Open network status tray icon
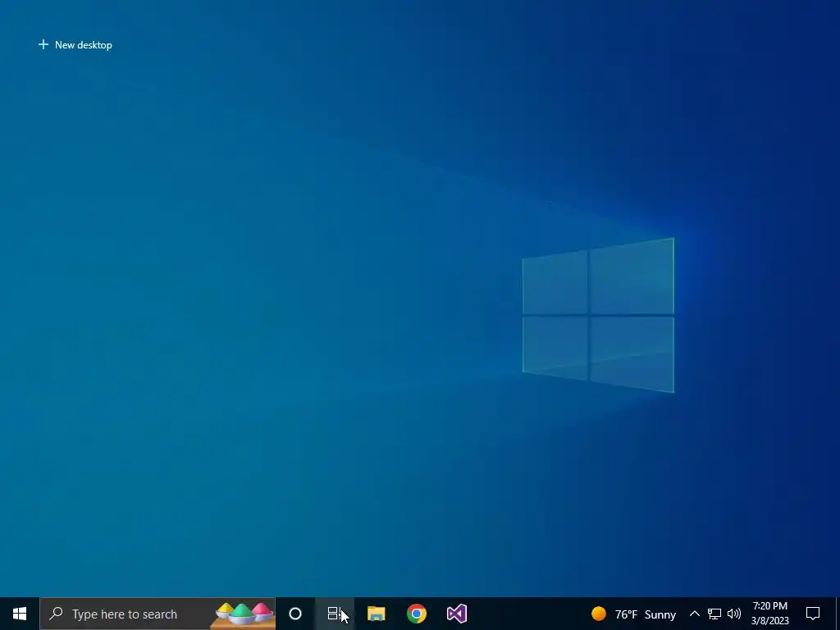The width and height of the screenshot is (840, 630). (x=714, y=614)
